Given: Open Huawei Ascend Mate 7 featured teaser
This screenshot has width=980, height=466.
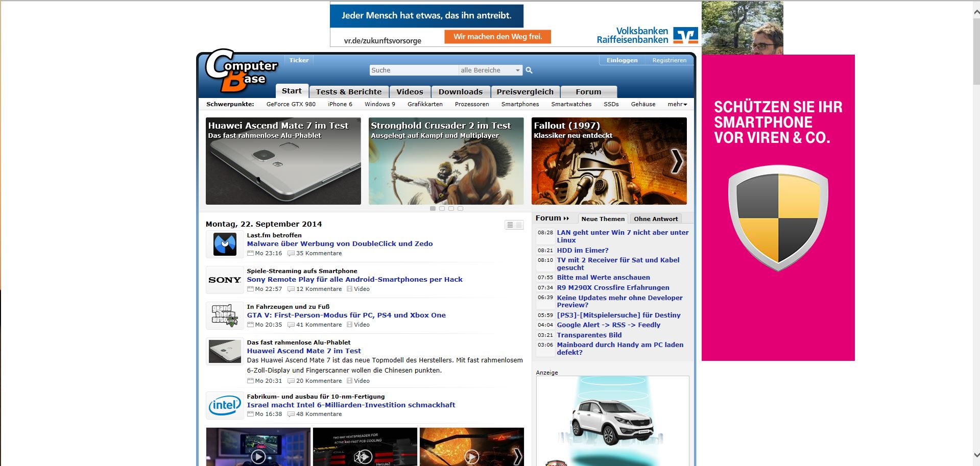Looking at the screenshot, I should click(x=283, y=161).
